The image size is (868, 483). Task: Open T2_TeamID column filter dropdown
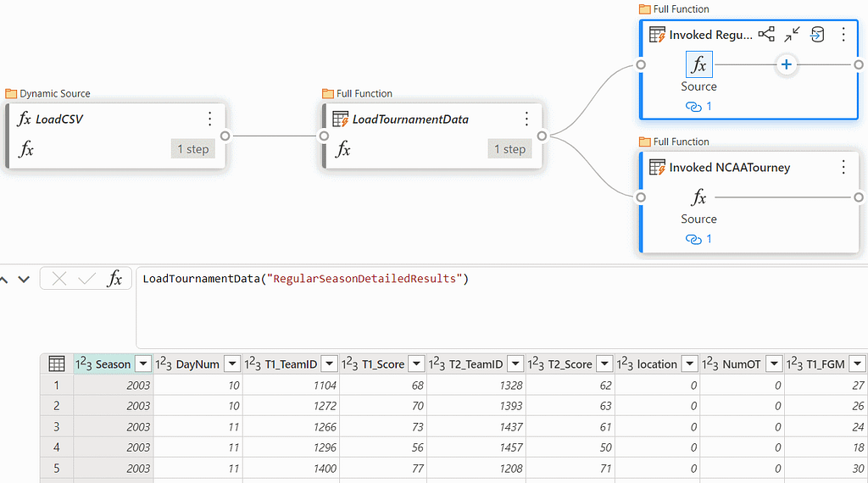[515, 364]
